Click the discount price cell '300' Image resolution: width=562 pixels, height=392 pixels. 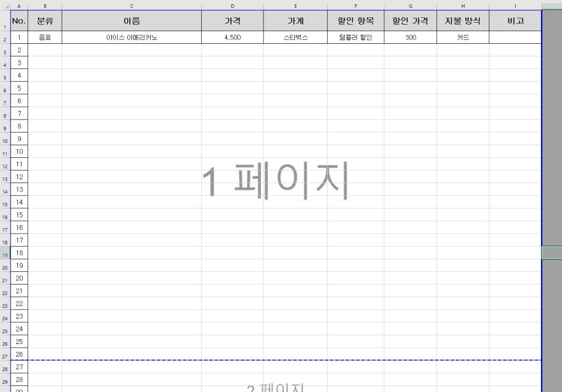pos(410,37)
